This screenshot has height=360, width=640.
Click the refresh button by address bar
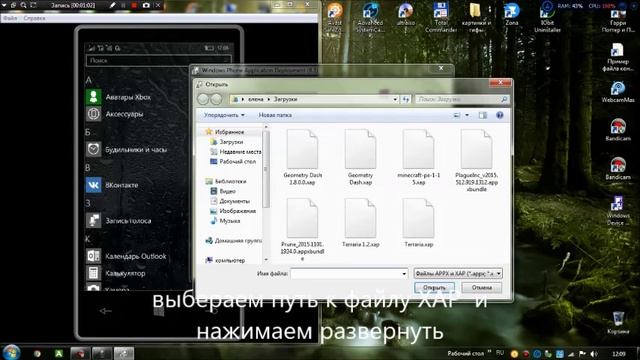click(x=405, y=99)
